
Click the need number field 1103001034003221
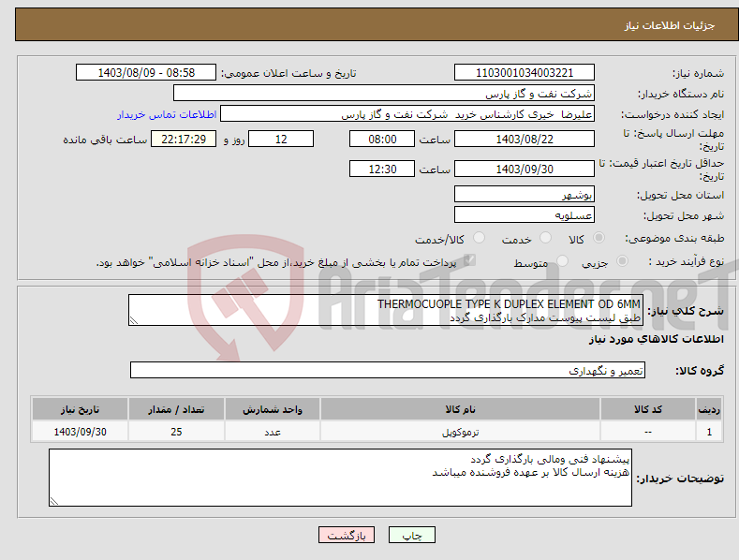click(525, 73)
